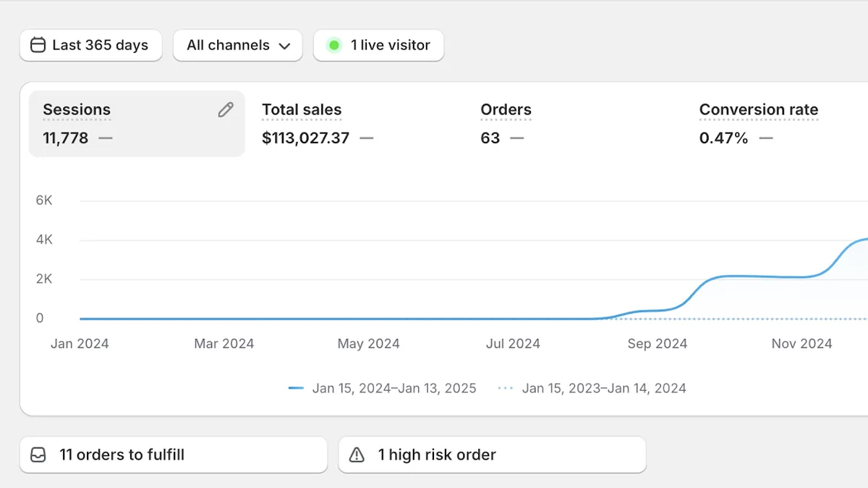Image resolution: width=868 pixels, height=488 pixels.
Task: Select the Orders metric tab
Action: [x=575, y=123]
